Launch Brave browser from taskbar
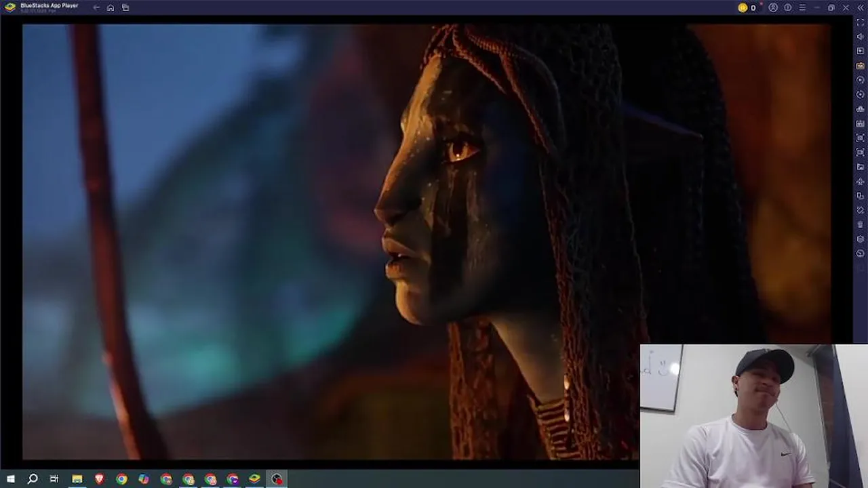This screenshot has width=868, height=488. [x=100, y=479]
